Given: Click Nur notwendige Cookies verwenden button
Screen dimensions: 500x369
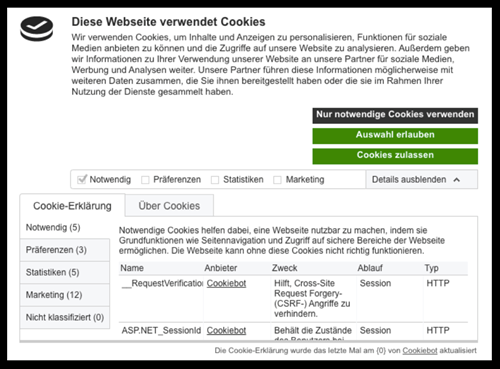Looking at the screenshot, I should point(395,115).
